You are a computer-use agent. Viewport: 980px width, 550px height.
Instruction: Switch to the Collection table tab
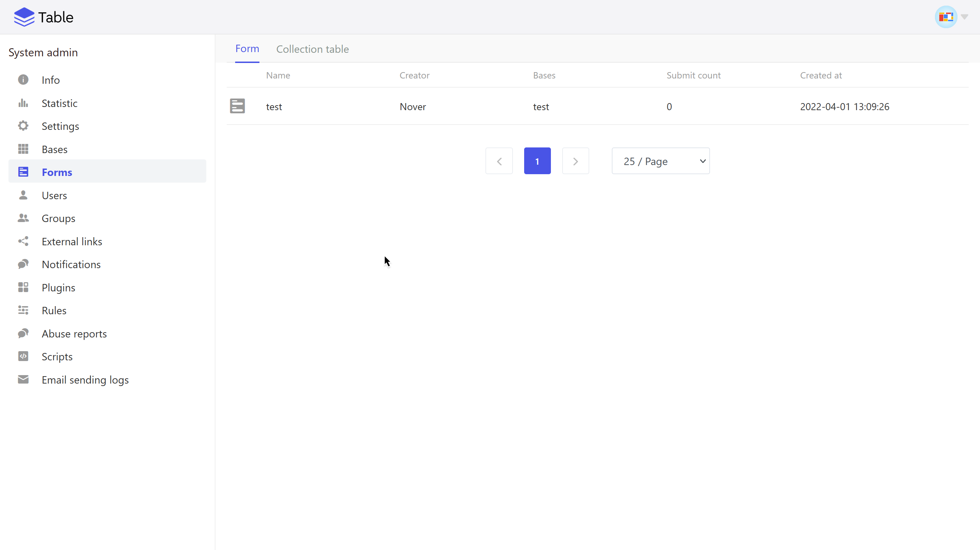(312, 49)
